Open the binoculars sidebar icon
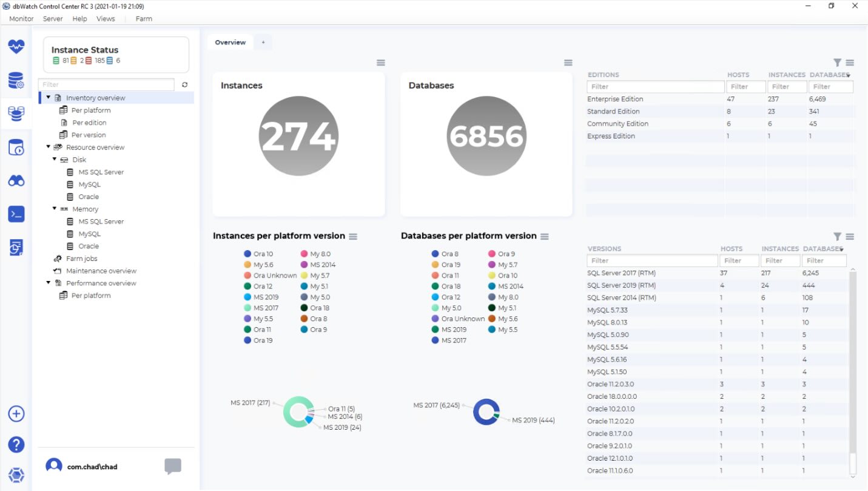The height and width of the screenshot is (491, 868). pyautogui.click(x=16, y=181)
